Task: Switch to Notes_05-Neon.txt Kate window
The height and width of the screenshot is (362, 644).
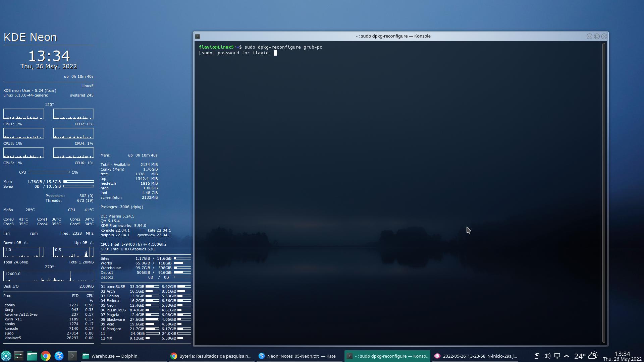Action: (299, 356)
